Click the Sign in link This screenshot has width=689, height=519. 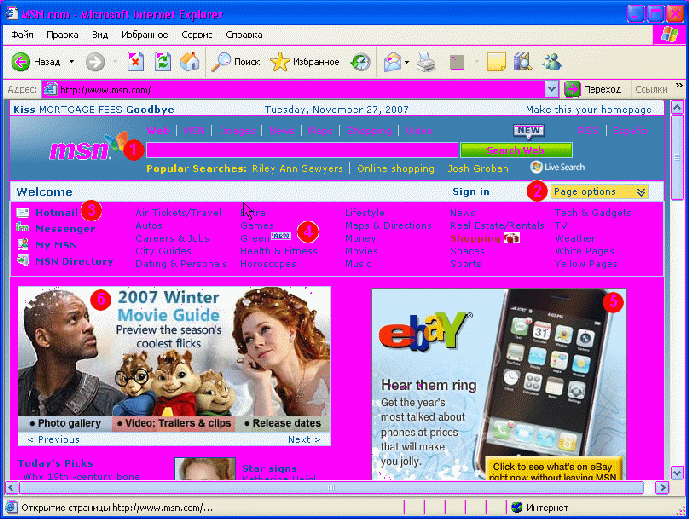pos(471,192)
